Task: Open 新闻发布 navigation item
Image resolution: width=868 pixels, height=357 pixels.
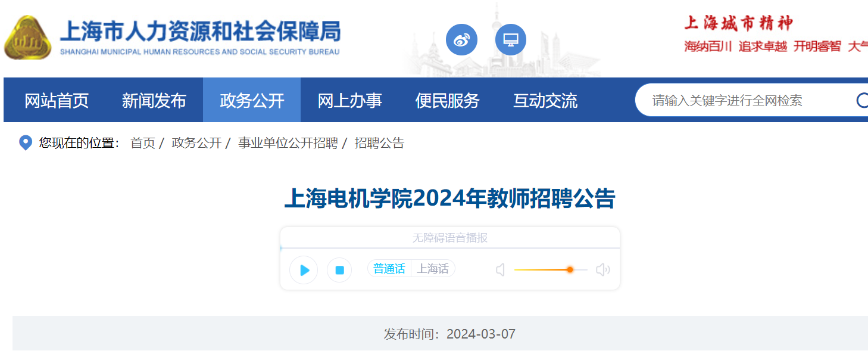Action: (x=154, y=100)
